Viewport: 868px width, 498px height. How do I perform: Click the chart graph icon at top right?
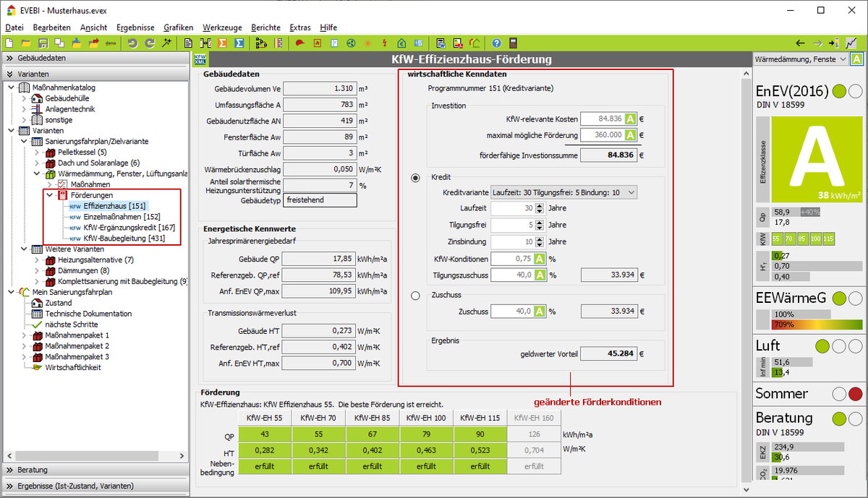pos(851,43)
